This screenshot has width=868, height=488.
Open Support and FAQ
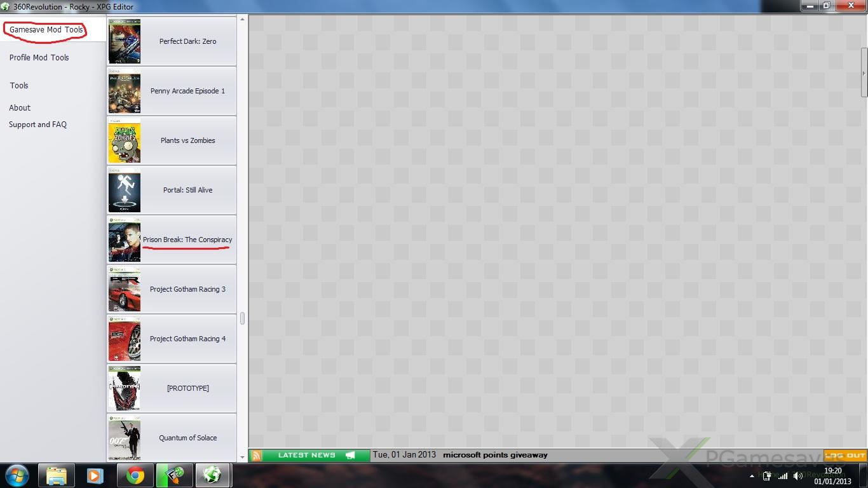point(37,125)
